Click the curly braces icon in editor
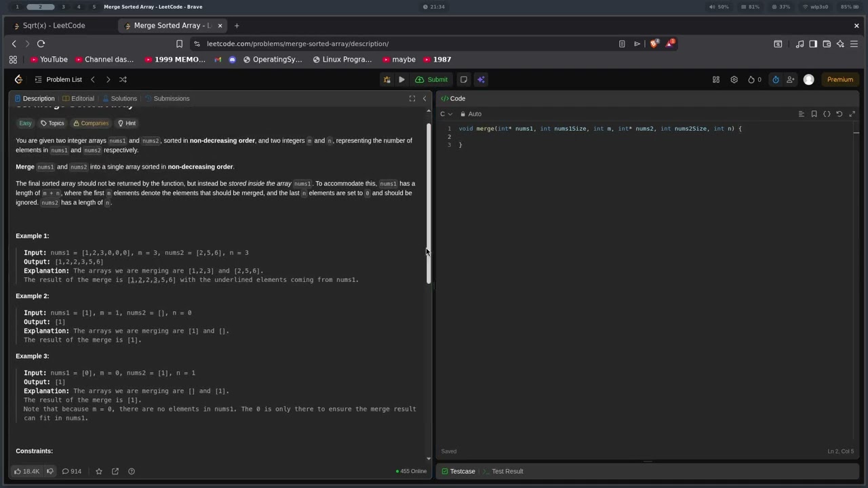Viewport: 868px width, 488px height. point(827,114)
